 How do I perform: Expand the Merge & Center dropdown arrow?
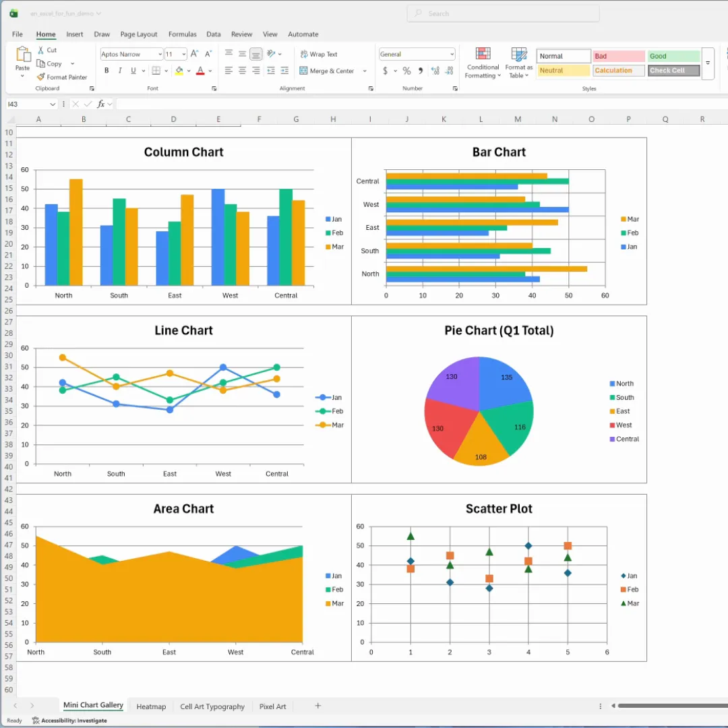[x=365, y=71]
